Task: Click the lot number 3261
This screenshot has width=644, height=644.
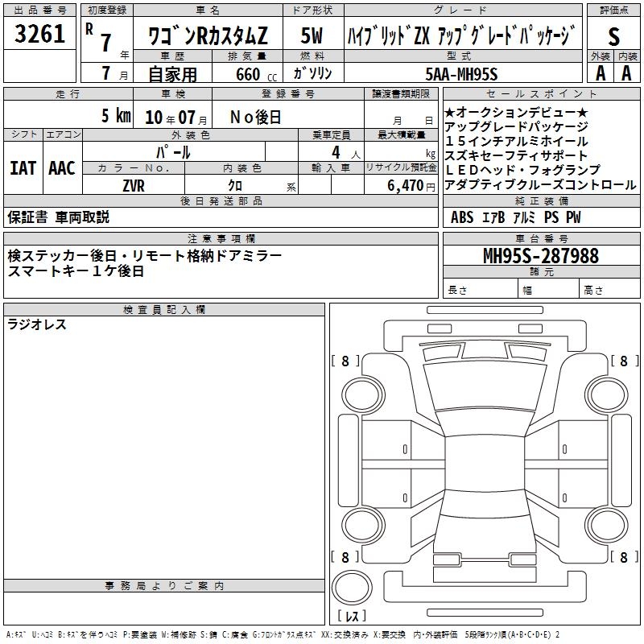Action: click(x=39, y=34)
